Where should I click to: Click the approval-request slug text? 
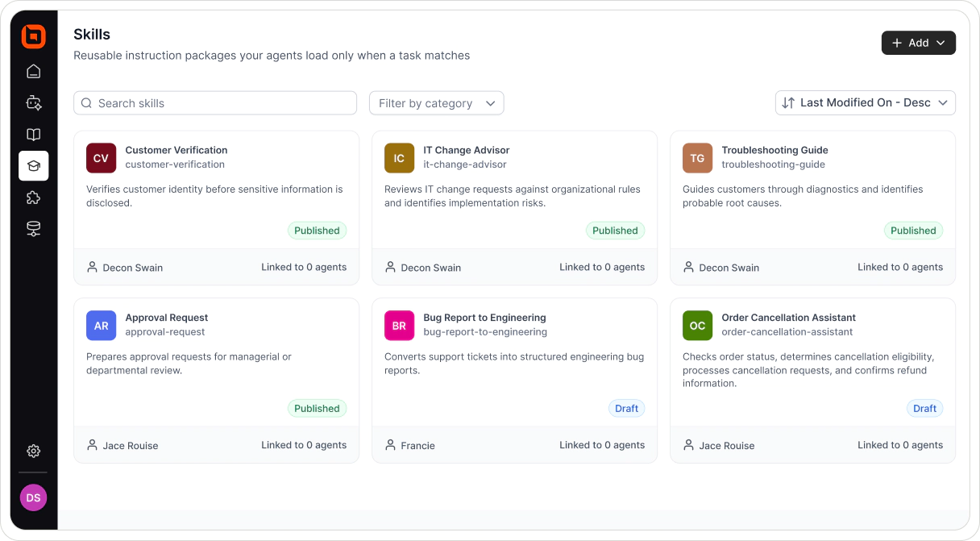pos(165,332)
